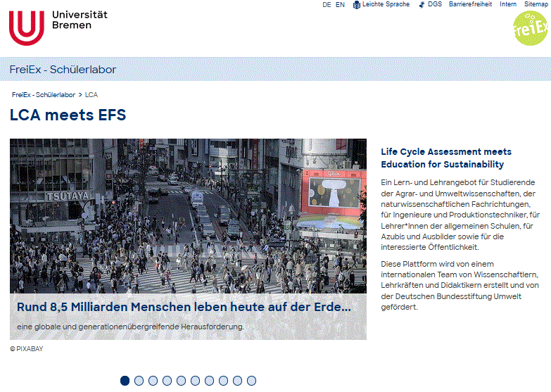Click the Leichte Sprache book icon
Screen dimensions: 551x392
(357, 5)
